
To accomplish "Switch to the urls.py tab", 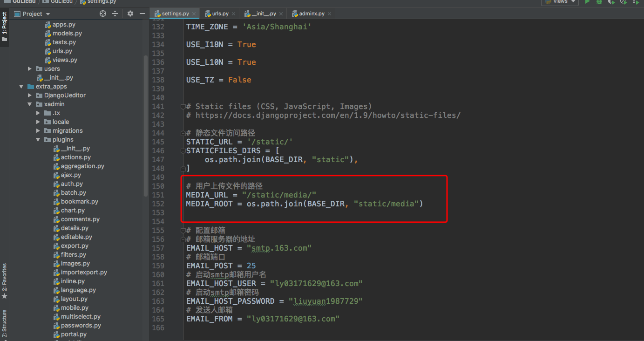I will click(220, 14).
